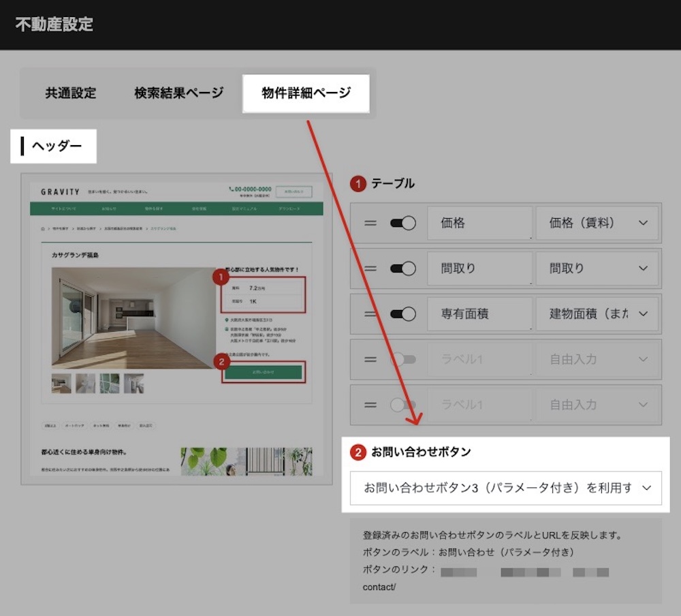Click the テーブル section heading
The width and height of the screenshot is (681, 616).
coord(393,183)
